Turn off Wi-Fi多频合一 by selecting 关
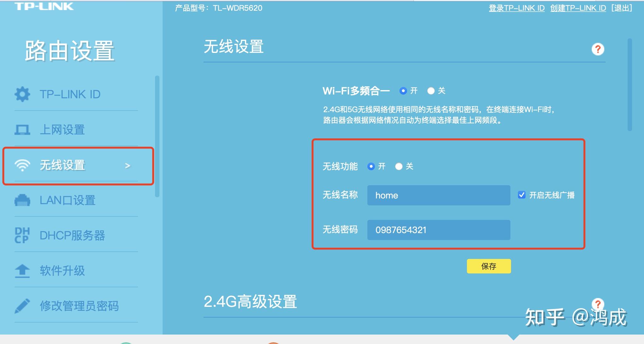Screen dimensions: 644x344 tap(430, 91)
